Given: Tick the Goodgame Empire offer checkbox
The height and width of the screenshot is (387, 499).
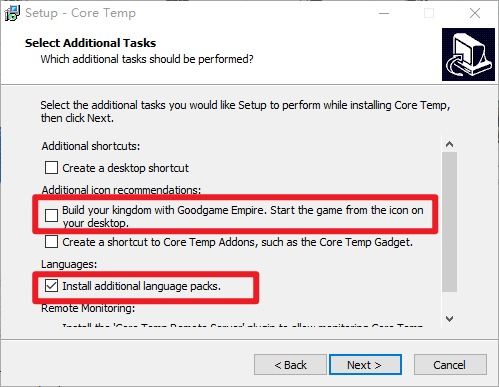Looking at the screenshot, I should (x=51, y=216).
